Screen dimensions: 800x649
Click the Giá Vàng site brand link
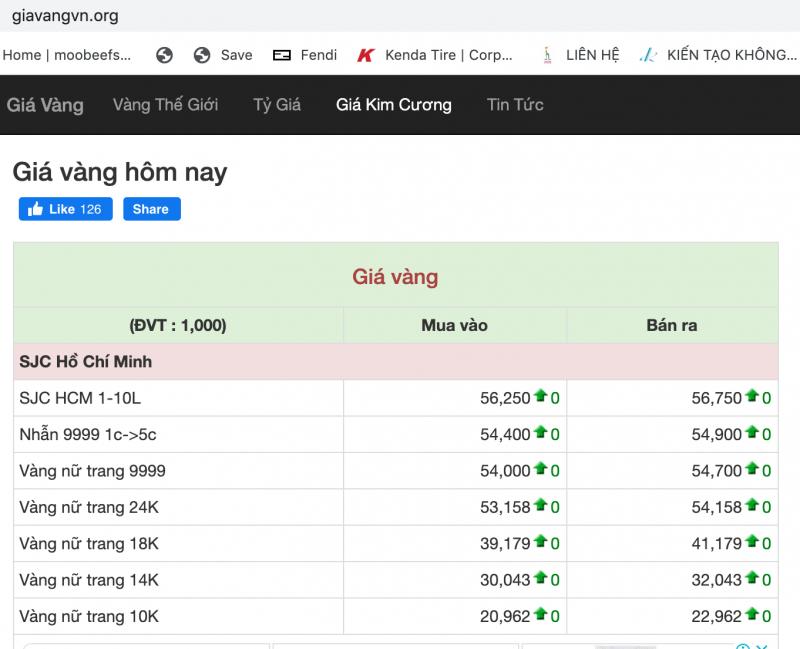point(45,105)
